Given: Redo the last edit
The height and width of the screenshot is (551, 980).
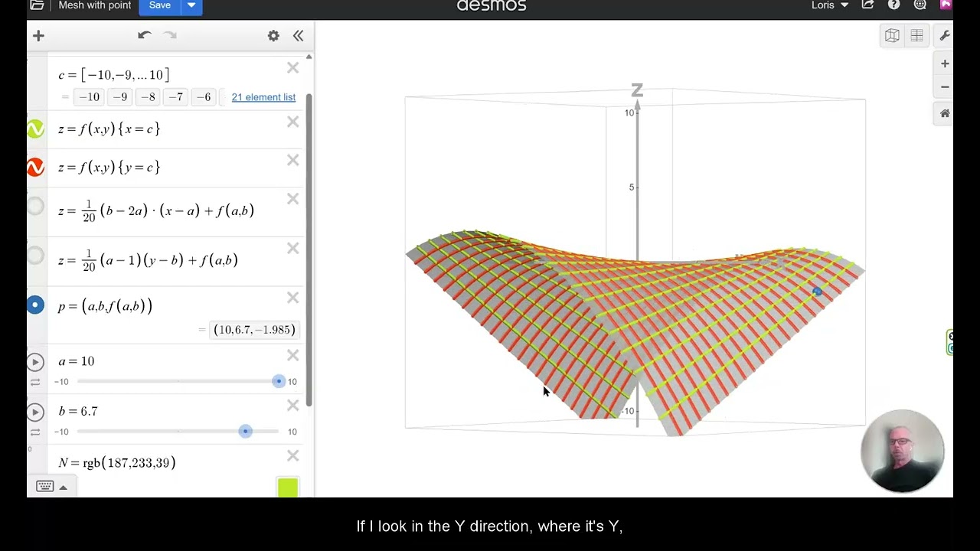Looking at the screenshot, I should 170,35.
